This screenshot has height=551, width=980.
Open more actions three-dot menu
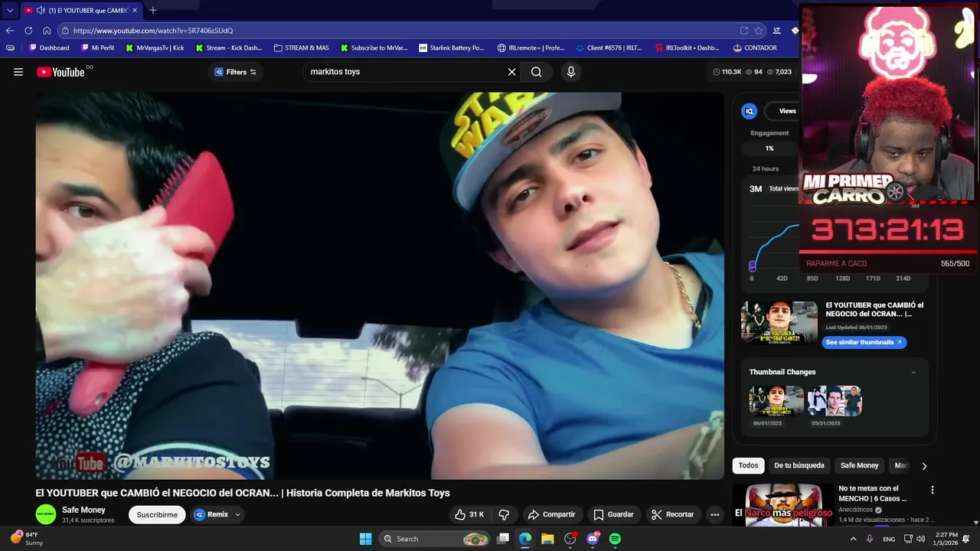point(714,514)
